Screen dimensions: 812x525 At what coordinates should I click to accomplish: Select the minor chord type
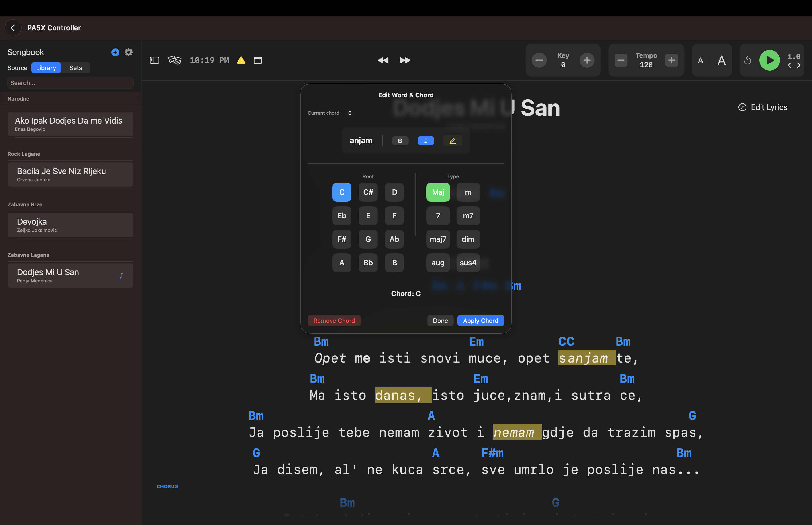(468, 192)
